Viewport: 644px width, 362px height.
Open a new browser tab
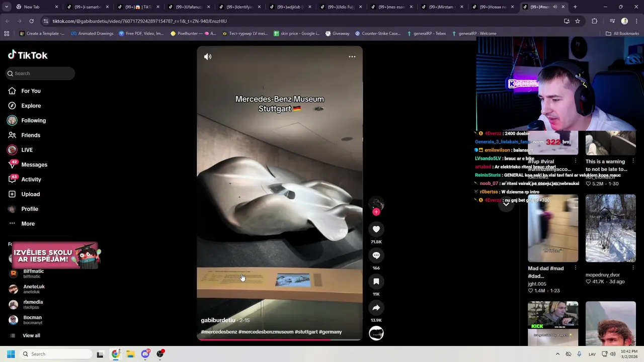[575, 7]
